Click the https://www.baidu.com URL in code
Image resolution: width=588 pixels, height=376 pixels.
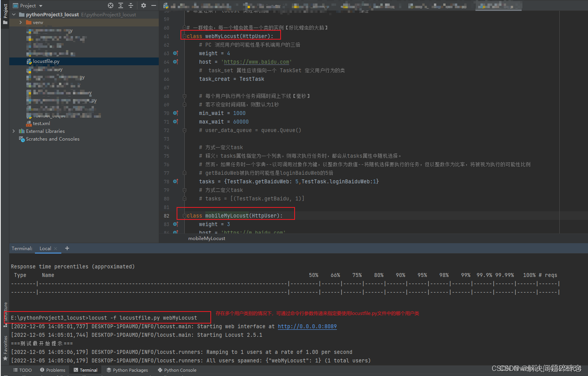(x=256, y=62)
